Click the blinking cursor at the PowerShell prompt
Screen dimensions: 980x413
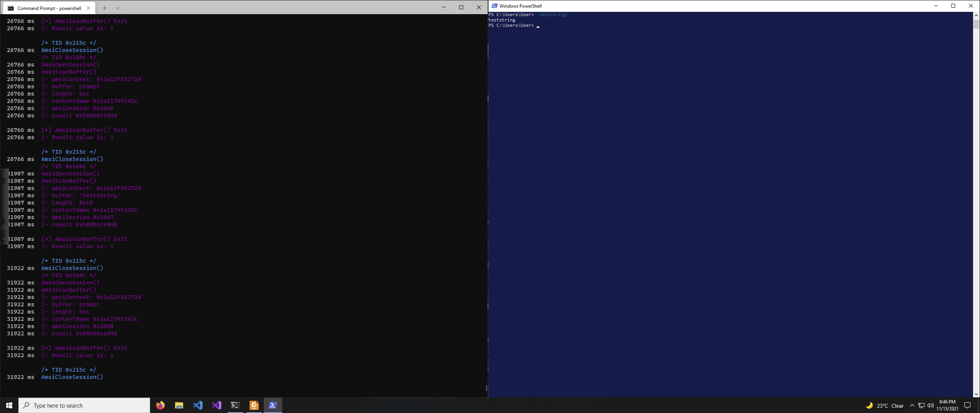point(538,27)
